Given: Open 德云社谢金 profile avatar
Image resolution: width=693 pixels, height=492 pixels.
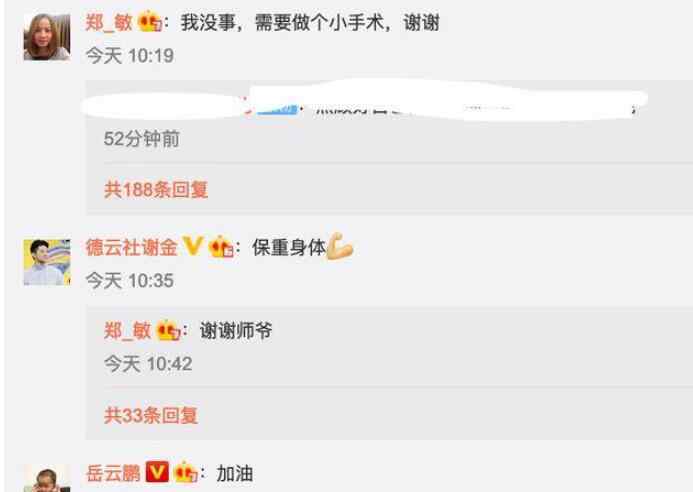Looking at the screenshot, I should [47, 262].
